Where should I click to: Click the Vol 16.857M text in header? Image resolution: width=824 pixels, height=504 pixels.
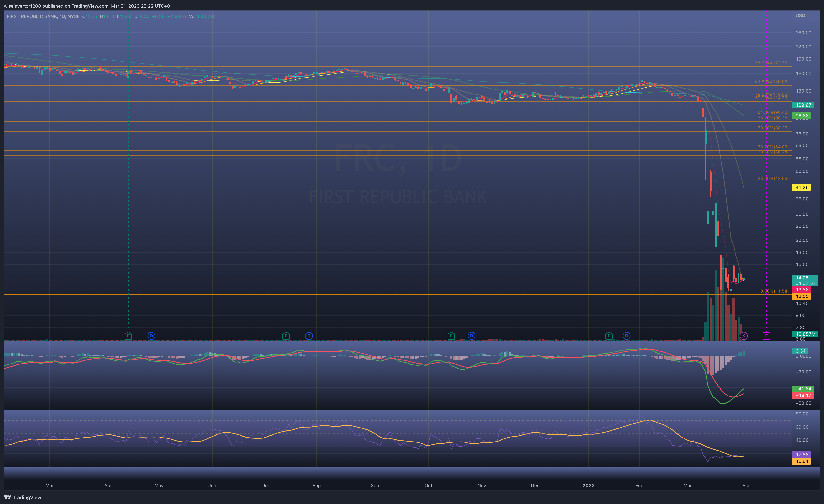[x=201, y=16]
